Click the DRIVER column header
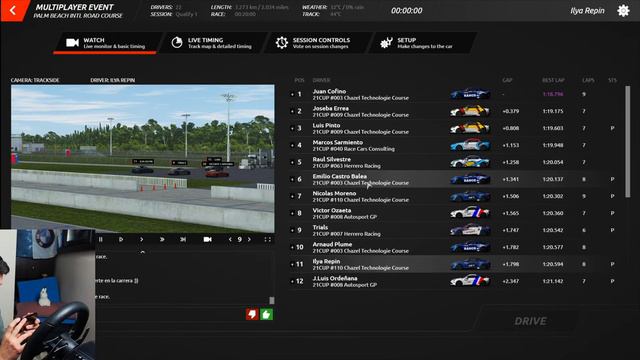The height and width of the screenshot is (360, 640). tap(321, 80)
